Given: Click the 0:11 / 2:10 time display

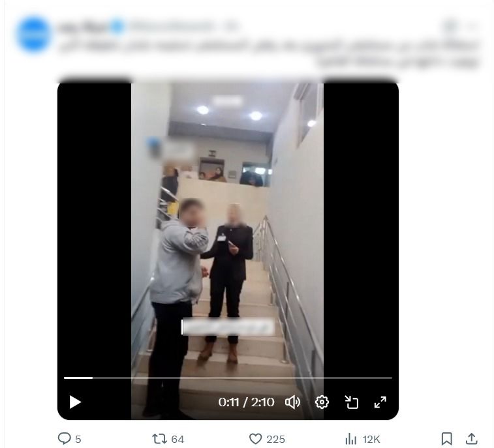Looking at the screenshot, I should tap(246, 402).
